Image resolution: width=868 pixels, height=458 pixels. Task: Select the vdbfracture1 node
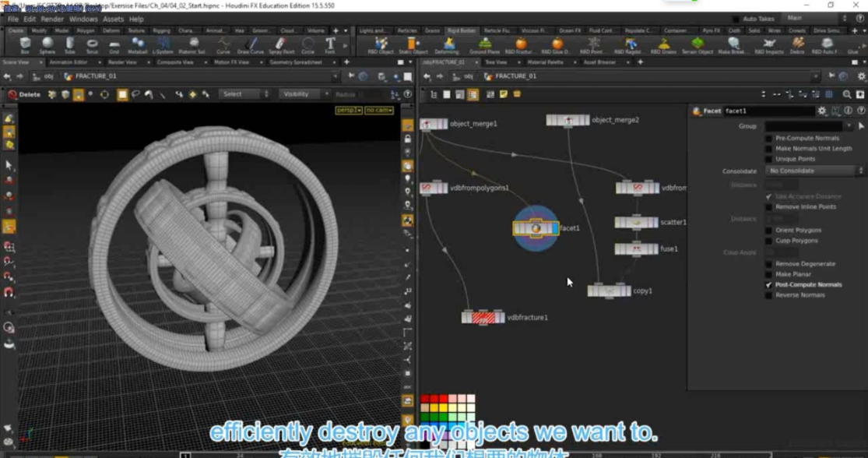tap(483, 317)
